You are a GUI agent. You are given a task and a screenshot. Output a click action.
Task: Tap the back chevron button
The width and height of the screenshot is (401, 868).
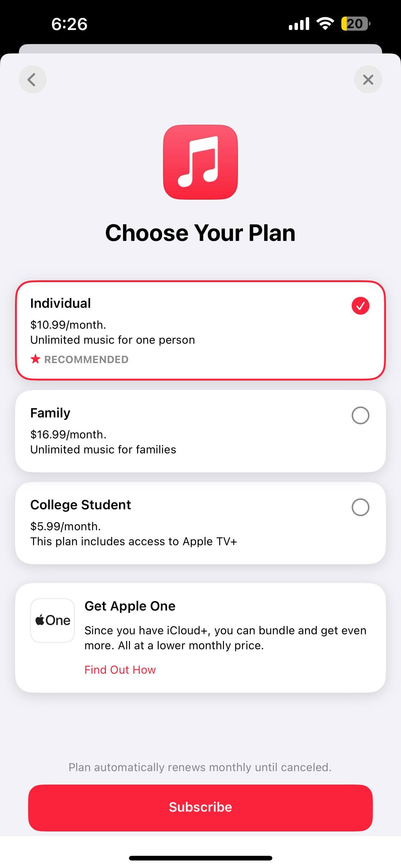32,80
